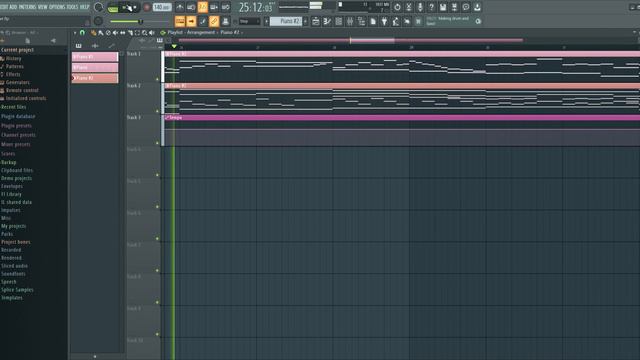Click the download arrow icon in top toolbar
Viewport: 640px width, 360px height.
tap(477, 7)
